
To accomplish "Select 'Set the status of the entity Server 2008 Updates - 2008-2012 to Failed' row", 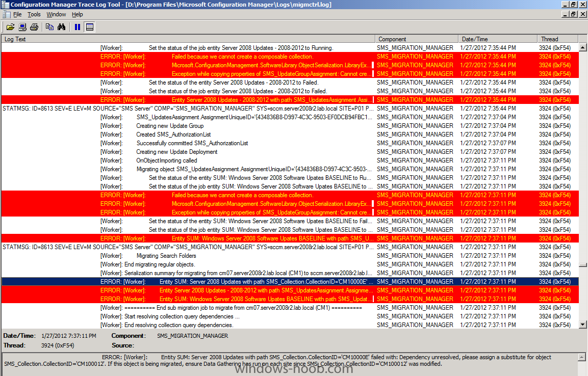I will 290,83.
